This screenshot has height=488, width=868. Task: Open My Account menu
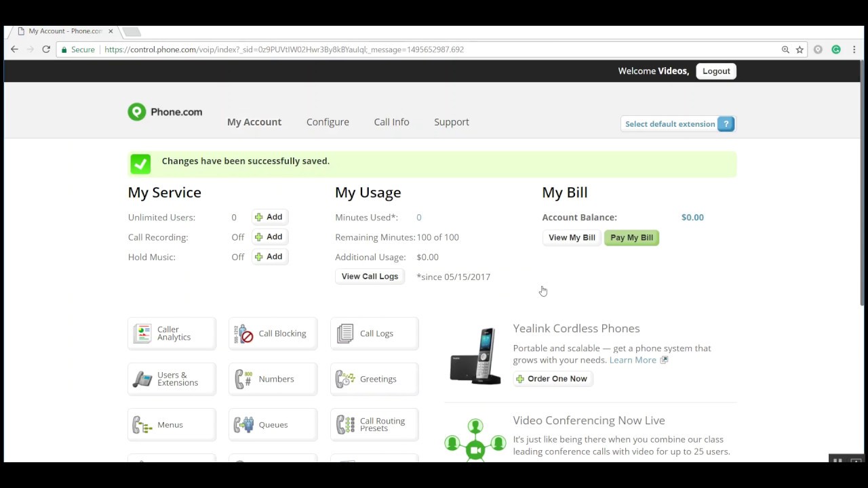pyautogui.click(x=254, y=122)
